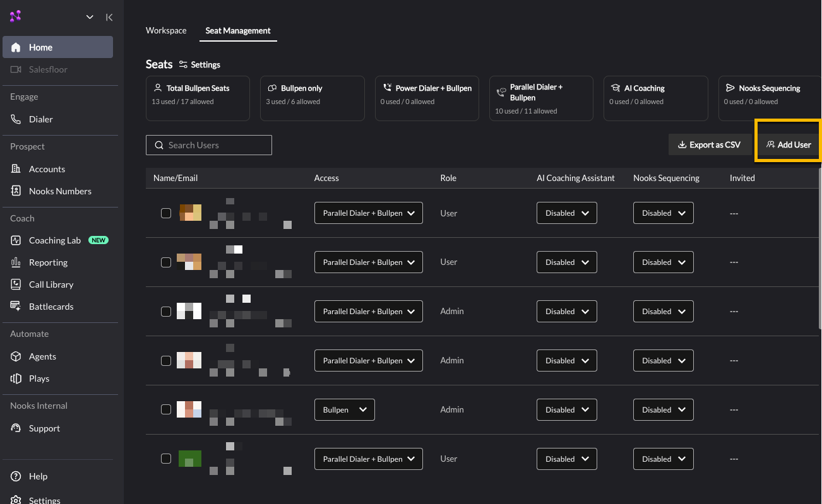Click the person icon on Total Bullpen Seats card

[158, 88]
